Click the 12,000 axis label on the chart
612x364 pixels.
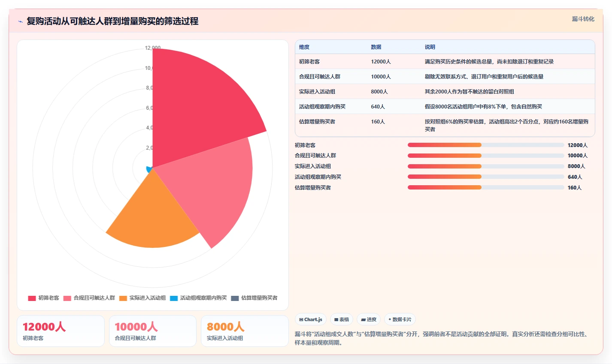tap(153, 48)
